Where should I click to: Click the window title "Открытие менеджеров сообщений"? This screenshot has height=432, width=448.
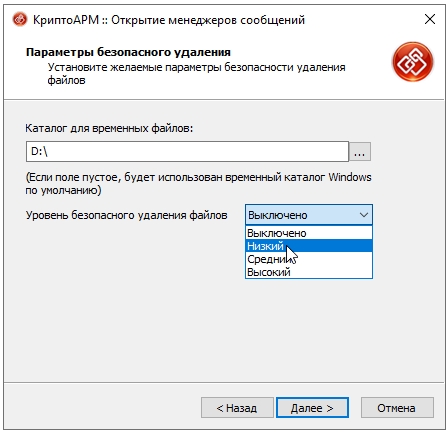click(x=208, y=20)
